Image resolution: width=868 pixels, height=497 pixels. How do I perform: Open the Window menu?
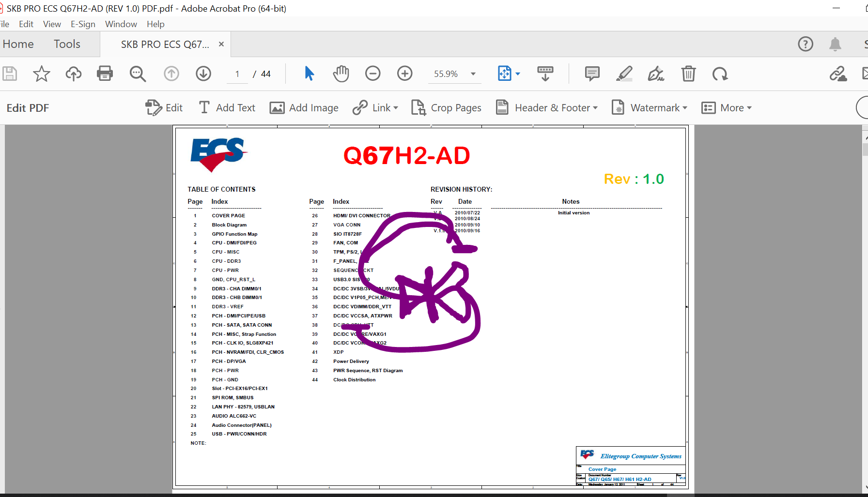pos(121,24)
